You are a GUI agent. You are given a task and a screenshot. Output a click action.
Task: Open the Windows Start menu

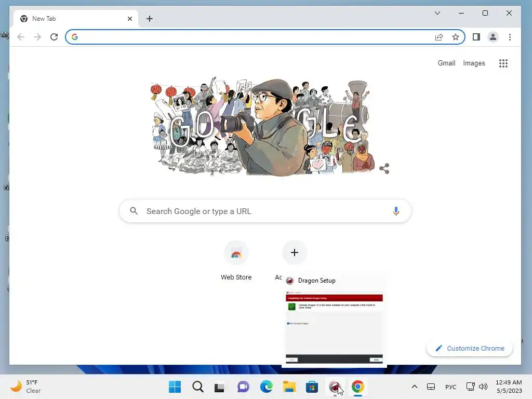click(175, 387)
